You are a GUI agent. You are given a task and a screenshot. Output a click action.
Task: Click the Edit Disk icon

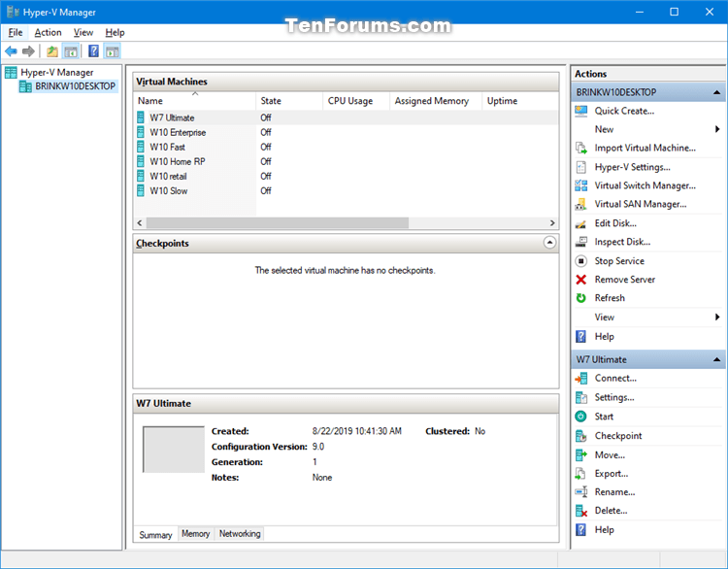[580, 223]
